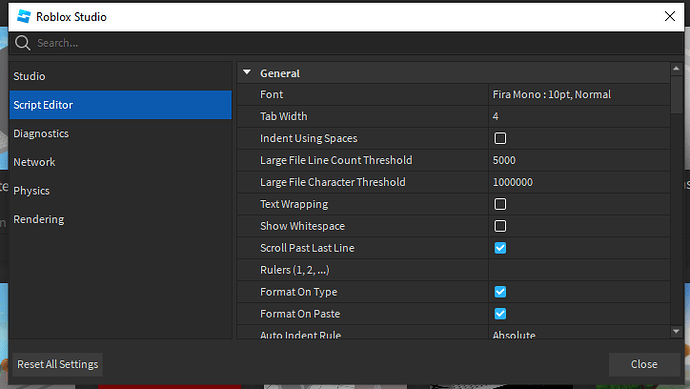Viewport: 690px width, 389px height.
Task: Click the Format On Type label
Action: click(x=298, y=292)
